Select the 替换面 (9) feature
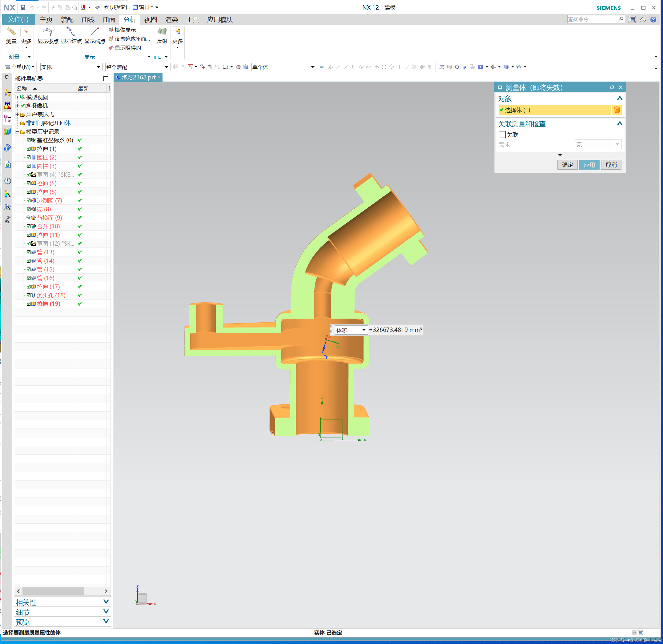This screenshot has width=663, height=644. (x=49, y=217)
